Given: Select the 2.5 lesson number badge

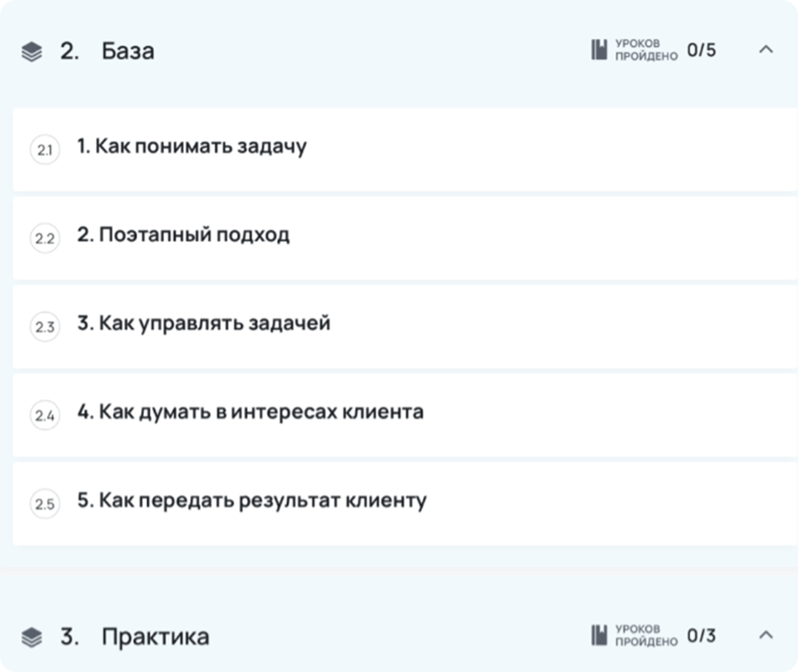Looking at the screenshot, I should (x=45, y=504).
